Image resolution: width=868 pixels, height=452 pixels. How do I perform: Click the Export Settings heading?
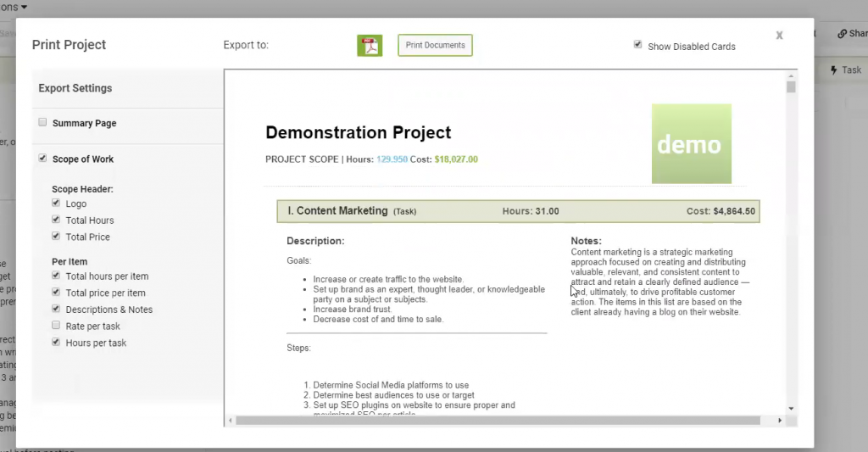[x=75, y=88]
